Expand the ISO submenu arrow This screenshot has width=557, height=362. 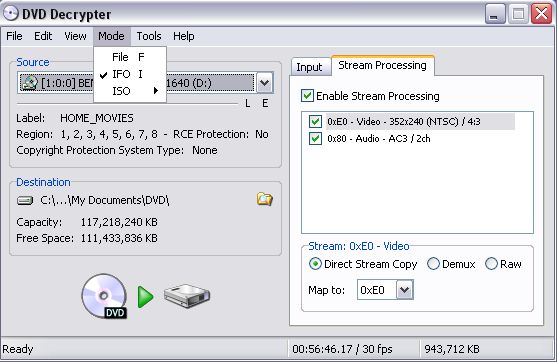[156, 91]
